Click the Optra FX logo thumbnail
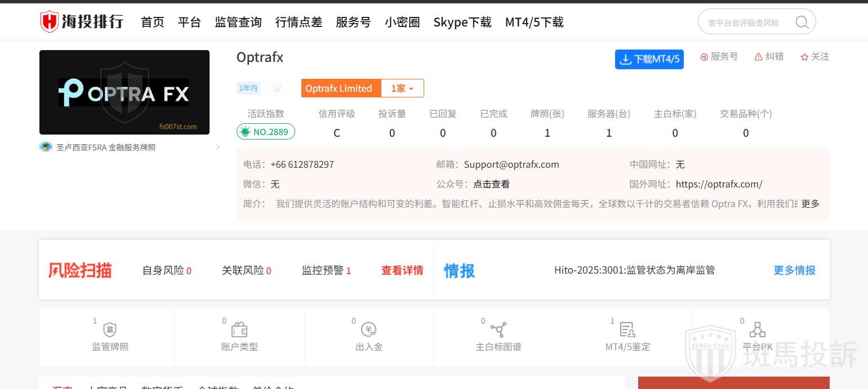Screen dimensions: 868x389 click(x=124, y=92)
